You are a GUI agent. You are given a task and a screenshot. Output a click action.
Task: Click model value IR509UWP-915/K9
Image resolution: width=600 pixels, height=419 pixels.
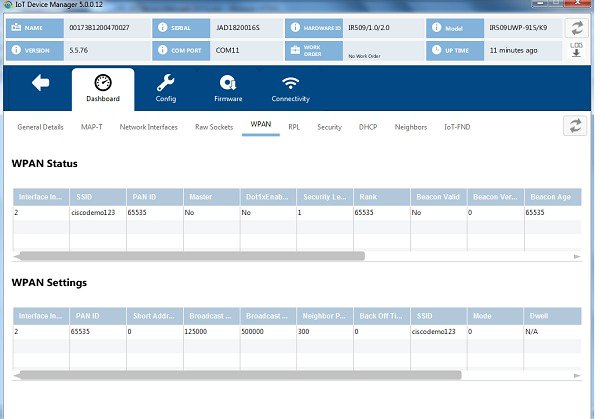(518, 28)
